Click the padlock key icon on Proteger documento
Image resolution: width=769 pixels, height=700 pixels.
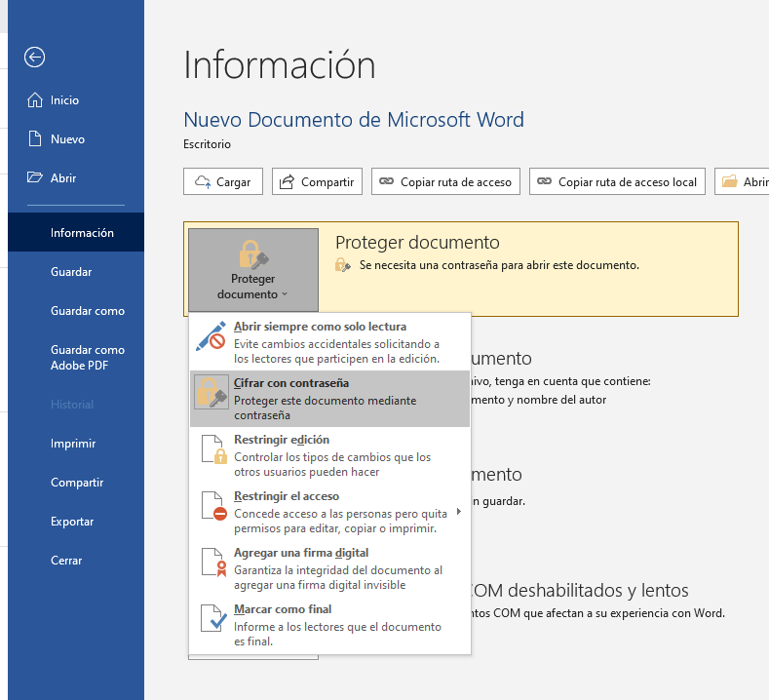point(253,254)
